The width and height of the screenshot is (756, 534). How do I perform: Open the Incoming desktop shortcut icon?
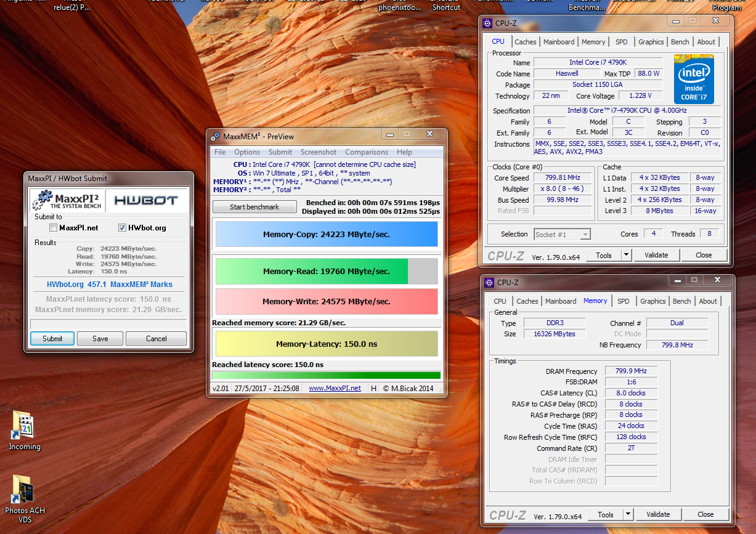click(24, 425)
